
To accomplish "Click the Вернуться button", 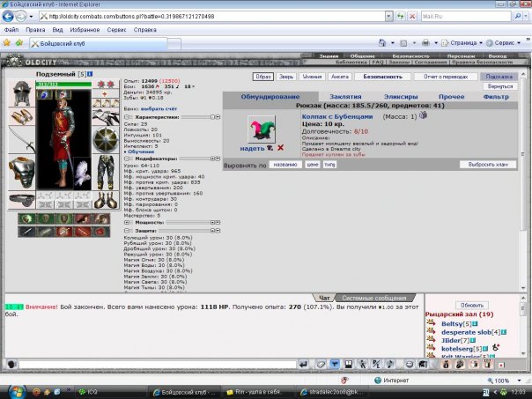I will coord(500,86).
